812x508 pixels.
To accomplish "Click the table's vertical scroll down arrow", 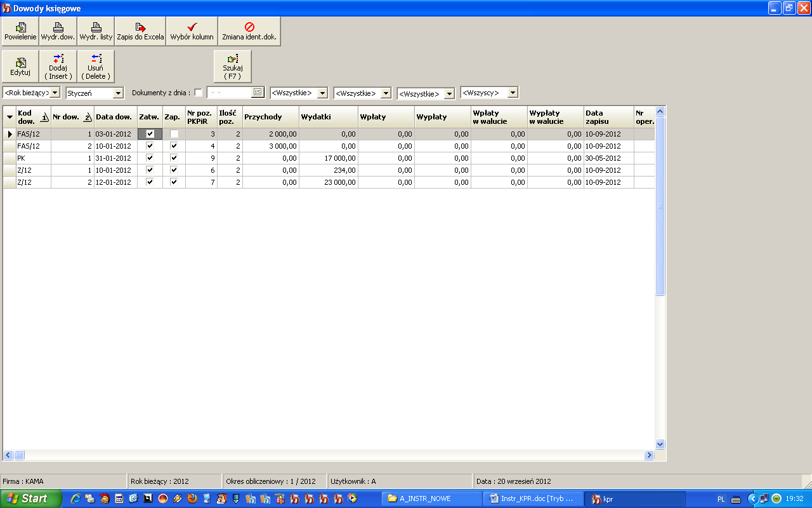I will [660, 444].
